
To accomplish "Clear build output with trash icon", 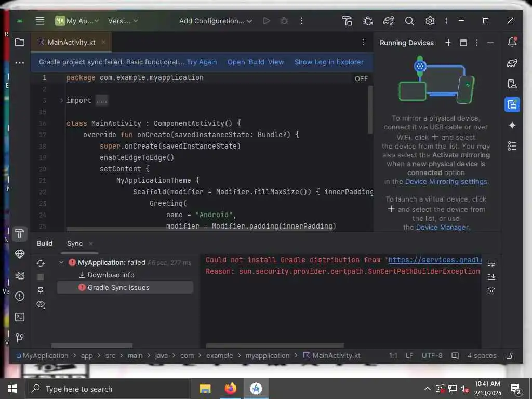I will coord(491,290).
